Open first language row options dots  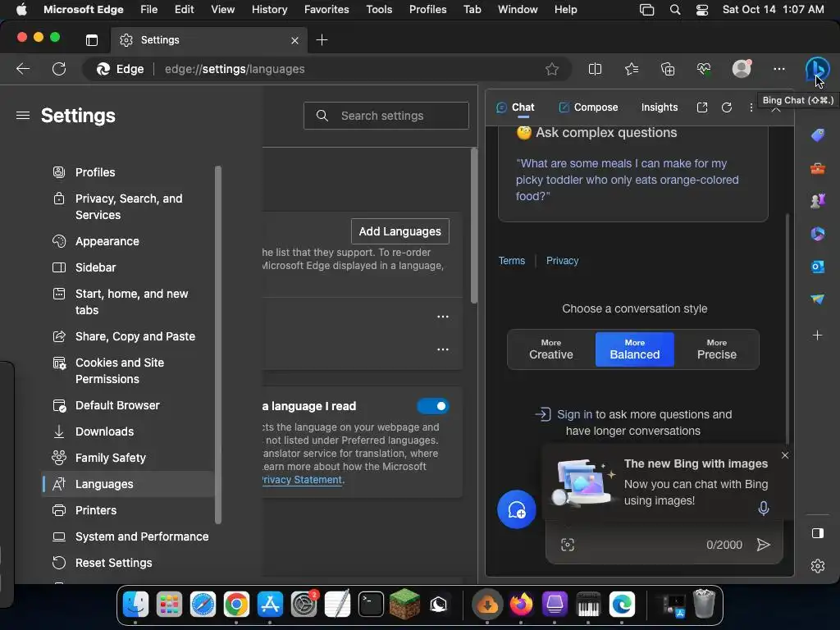click(443, 317)
